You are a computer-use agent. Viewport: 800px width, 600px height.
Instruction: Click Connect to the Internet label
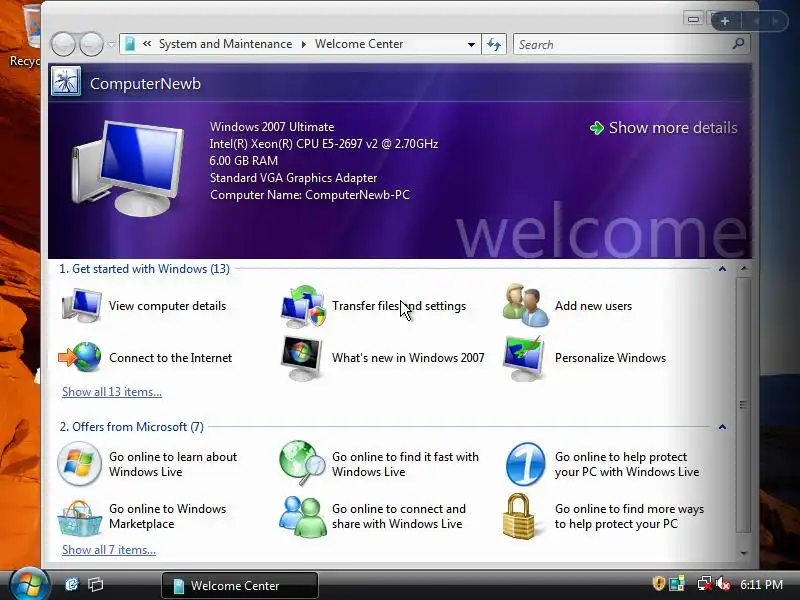pos(170,358)
